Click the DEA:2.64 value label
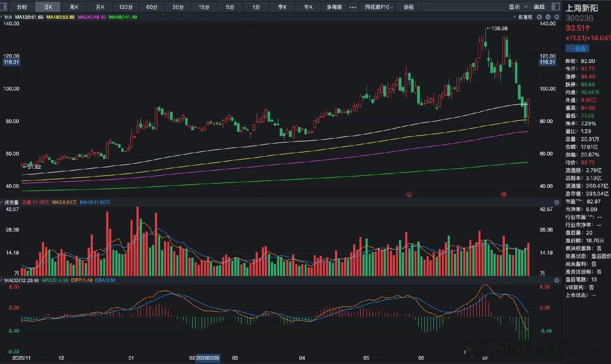This screenshot has width=611, height=364. pos(105,280)
